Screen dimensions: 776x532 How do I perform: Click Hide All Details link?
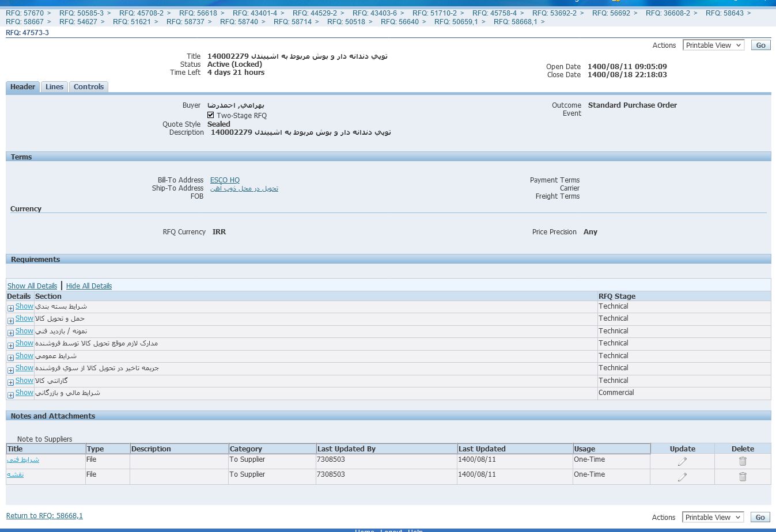coord(89,286)
